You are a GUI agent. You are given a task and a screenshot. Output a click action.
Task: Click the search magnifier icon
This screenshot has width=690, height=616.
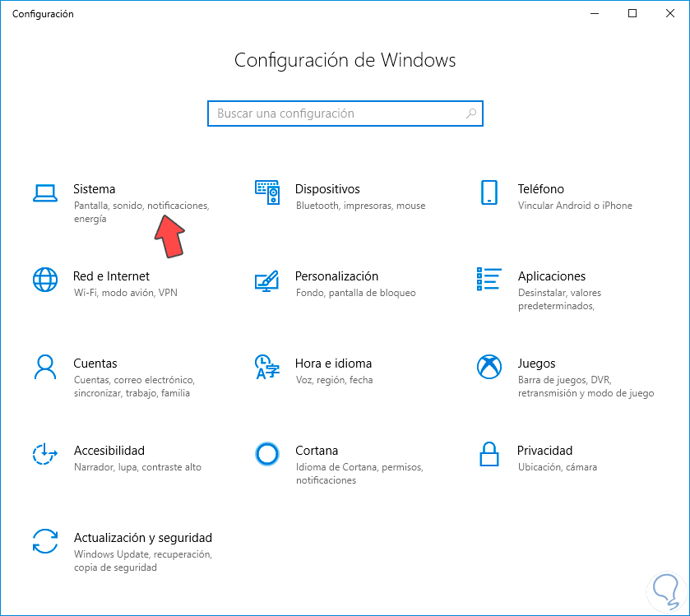click(471, 113)
